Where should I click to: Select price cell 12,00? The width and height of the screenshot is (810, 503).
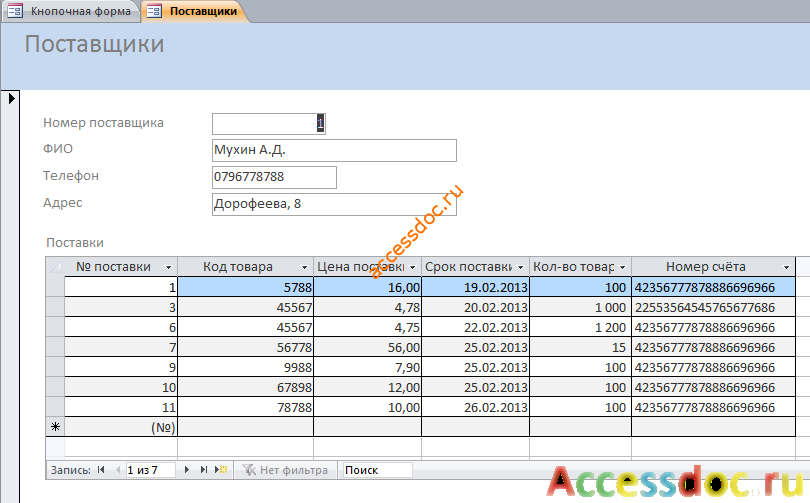point(367,387)
